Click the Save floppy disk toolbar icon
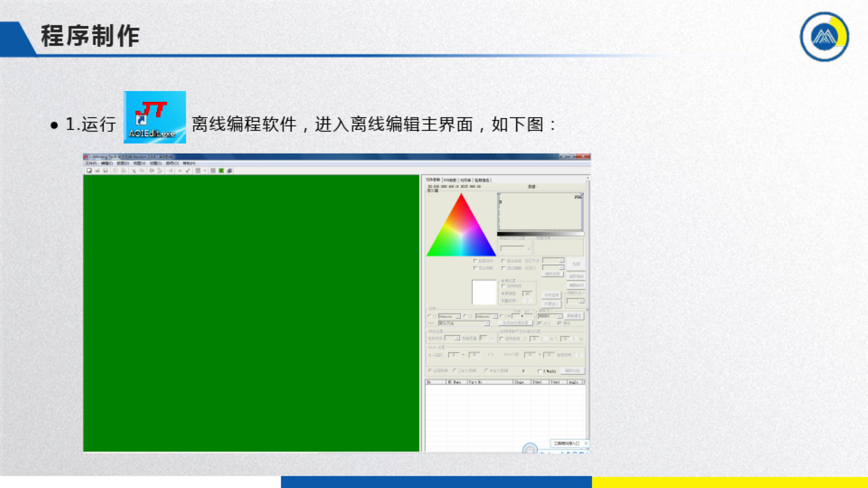868x488 pixels. click(x=105, y=171)
